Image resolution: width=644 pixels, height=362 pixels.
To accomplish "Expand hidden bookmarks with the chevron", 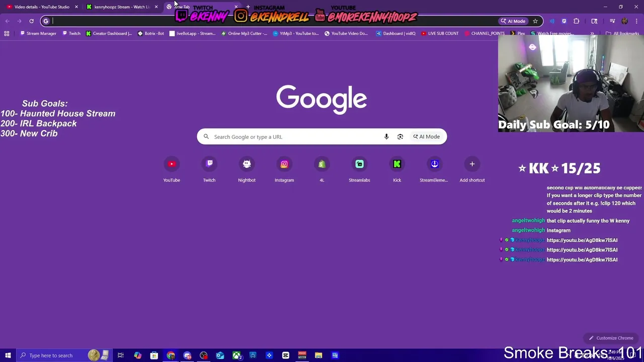I will click(x=592, y=34).
